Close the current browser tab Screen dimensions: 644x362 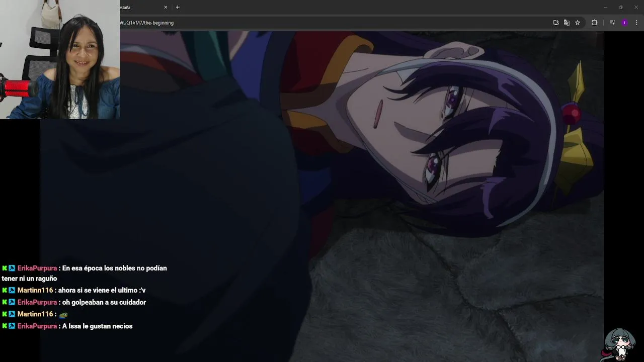[166, 8]
